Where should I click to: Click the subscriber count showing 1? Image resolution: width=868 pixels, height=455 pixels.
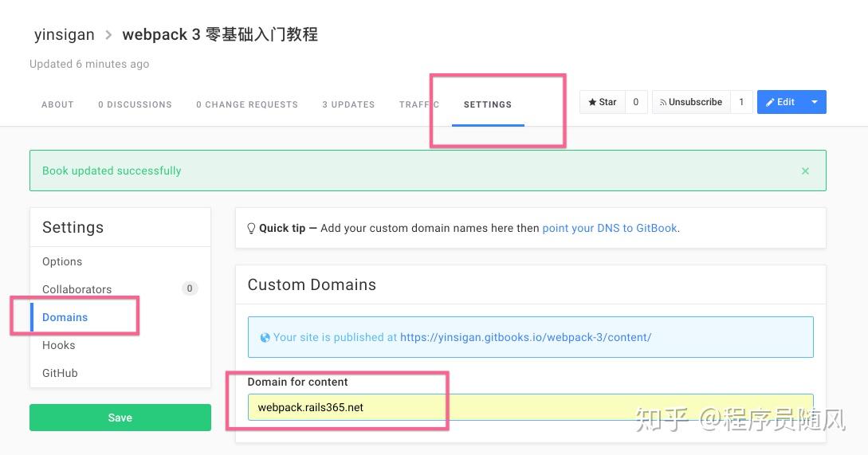tap(742, 102)
